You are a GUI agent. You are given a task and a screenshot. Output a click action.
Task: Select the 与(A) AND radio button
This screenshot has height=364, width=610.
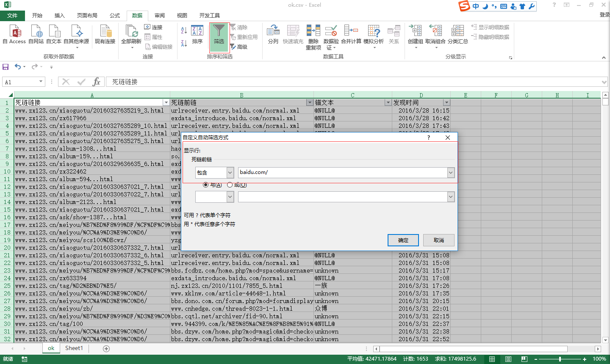pyautogui.click(x=206, y=185)
